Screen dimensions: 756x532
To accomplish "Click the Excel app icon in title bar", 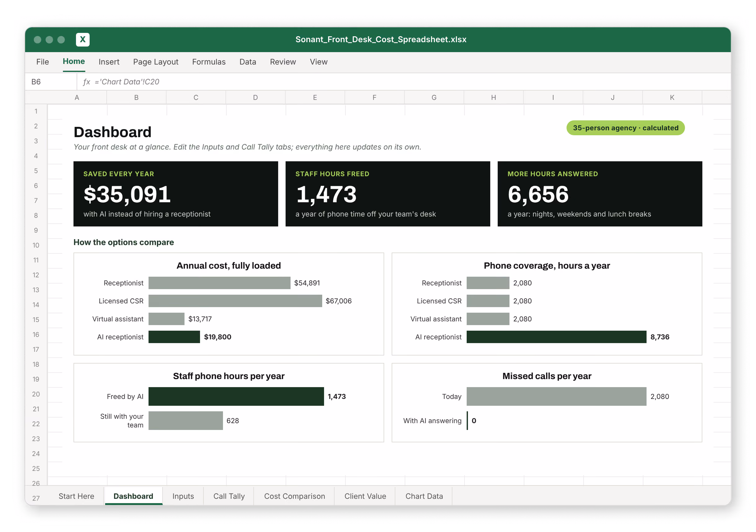I will [83, 39].
